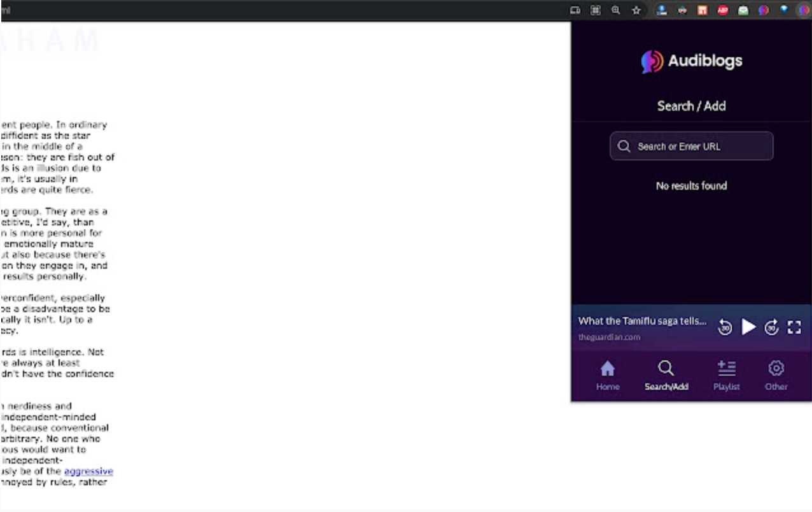Open the browser zoom magnifier icon

pyautogui.click(x=615, y=10)
